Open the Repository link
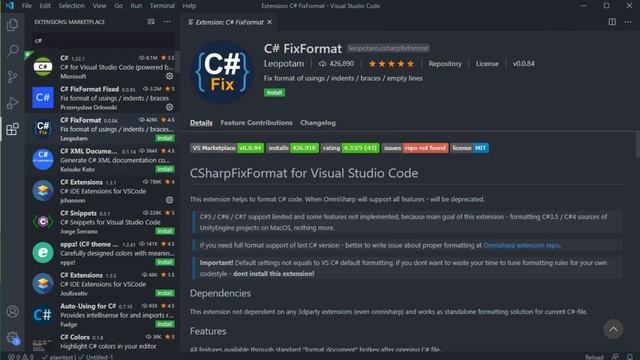The image size is (640, 360). click(x=445, y=64)
